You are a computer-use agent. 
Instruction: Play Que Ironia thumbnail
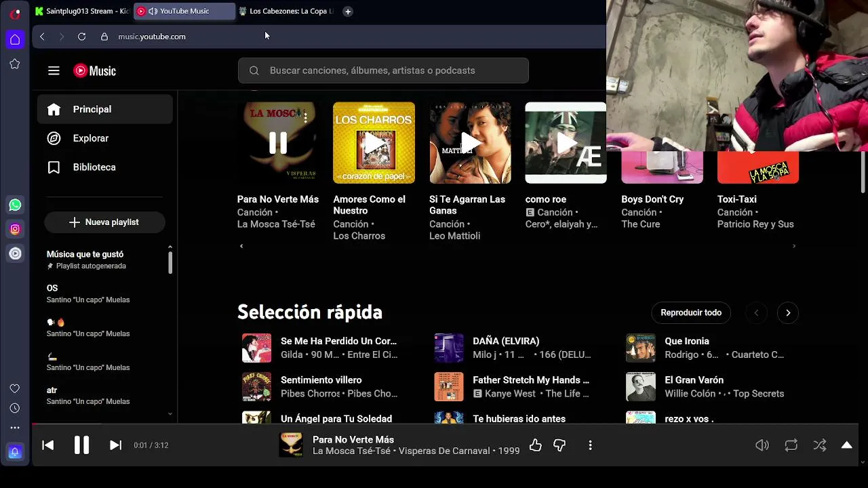641,348
